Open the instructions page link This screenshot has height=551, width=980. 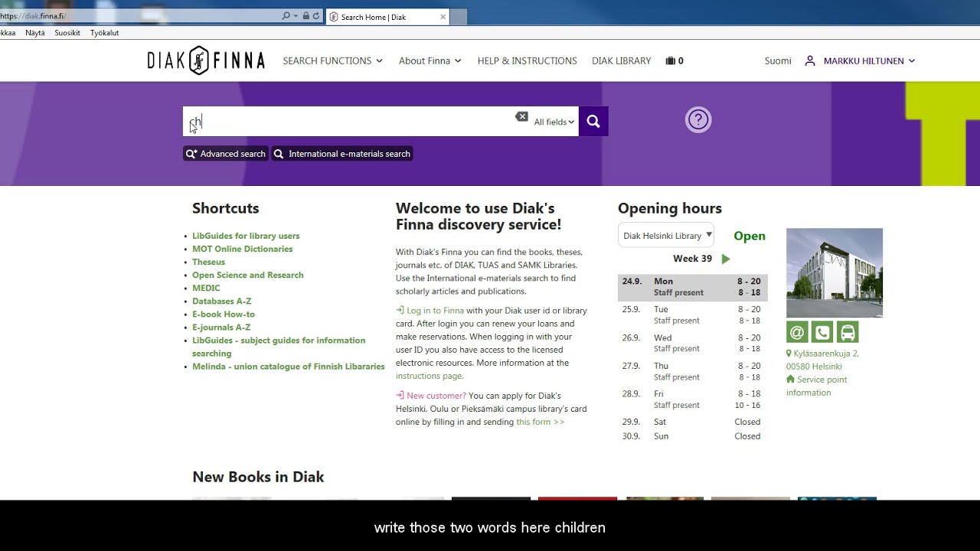click(x=430, y=376)
